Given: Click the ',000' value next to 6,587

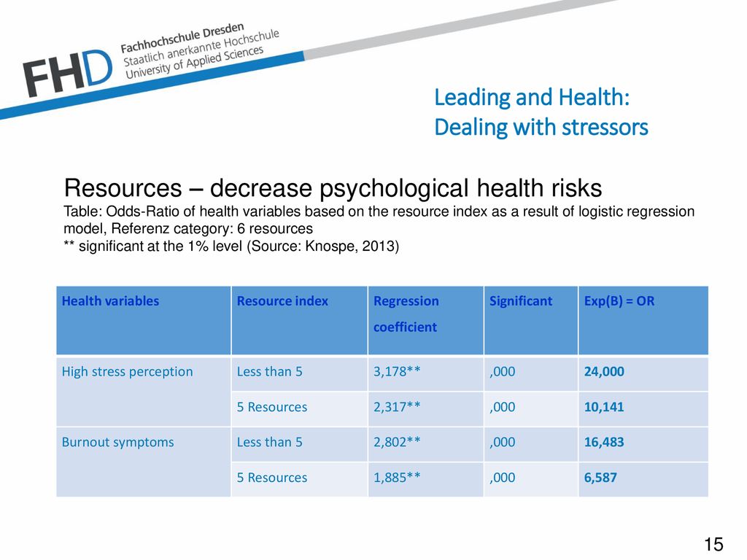Looking at the screenshot, I should click(502, 478).
